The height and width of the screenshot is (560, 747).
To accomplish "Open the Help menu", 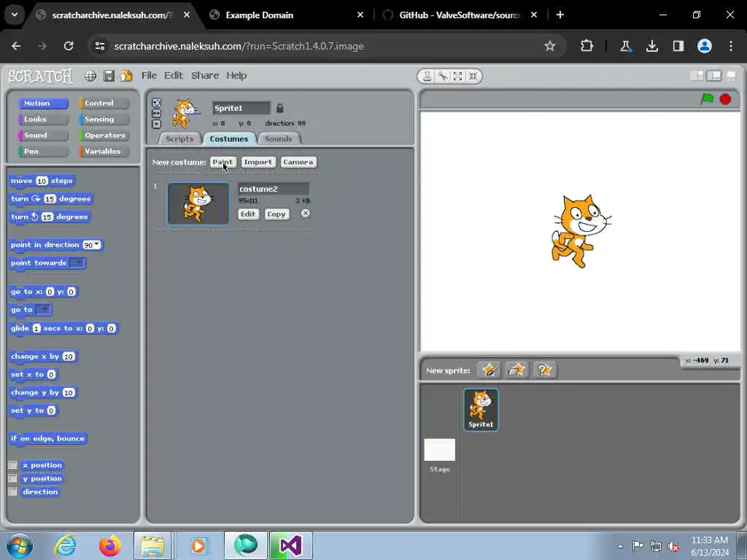I will [236, 75].
